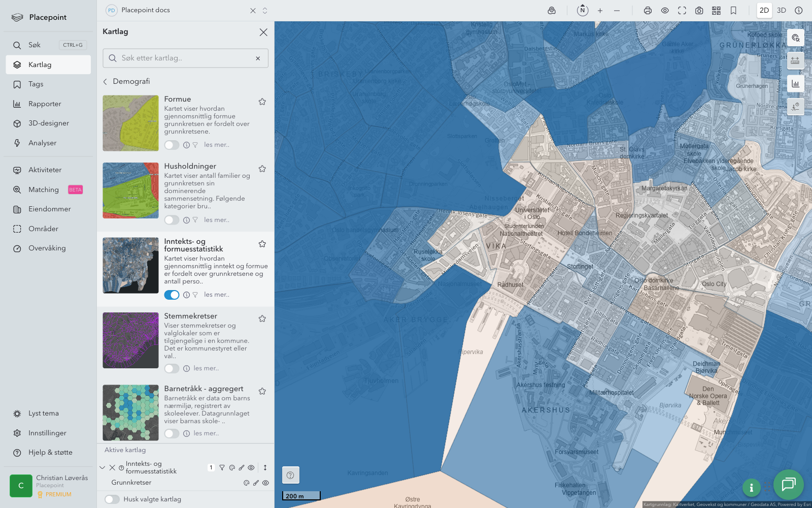Go back from Demografi category

(106, 81)
